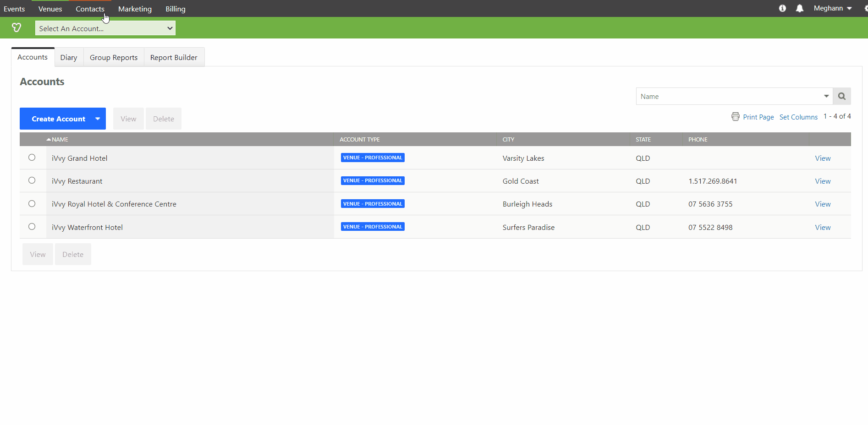
Task: Click the State column header
Action: (643, 139)
